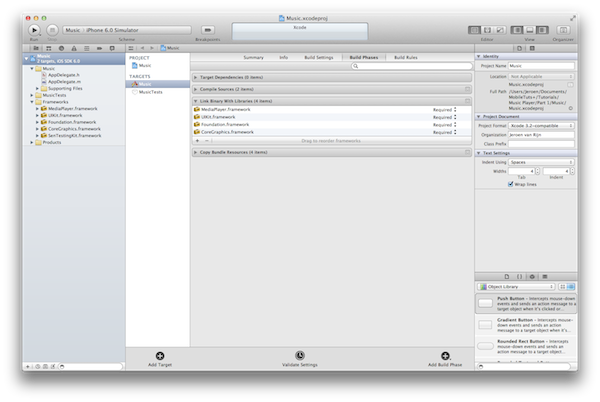Image resolution: width=600 pixels, height=402 pixels.
Task: Click the build phases search field
Action: tap(412, 66)
